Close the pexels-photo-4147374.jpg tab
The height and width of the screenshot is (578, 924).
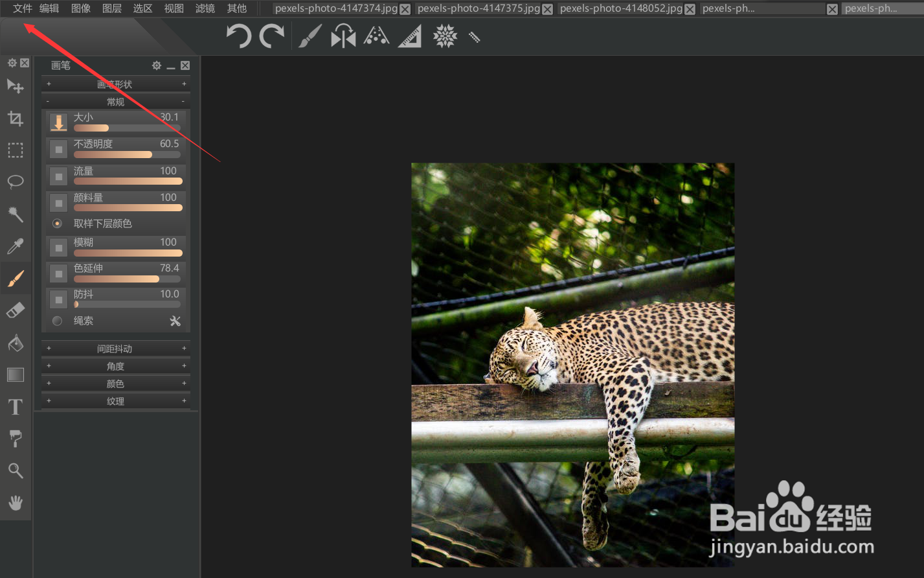tap(405, 9)
